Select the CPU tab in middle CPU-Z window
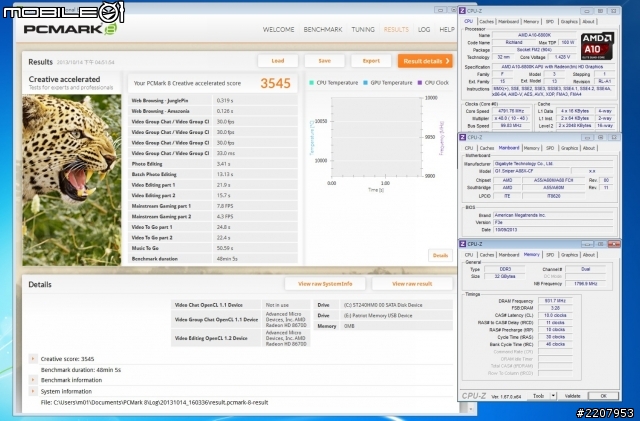The width and height of the screenshot is (640, 421). (x=469, y=148)
